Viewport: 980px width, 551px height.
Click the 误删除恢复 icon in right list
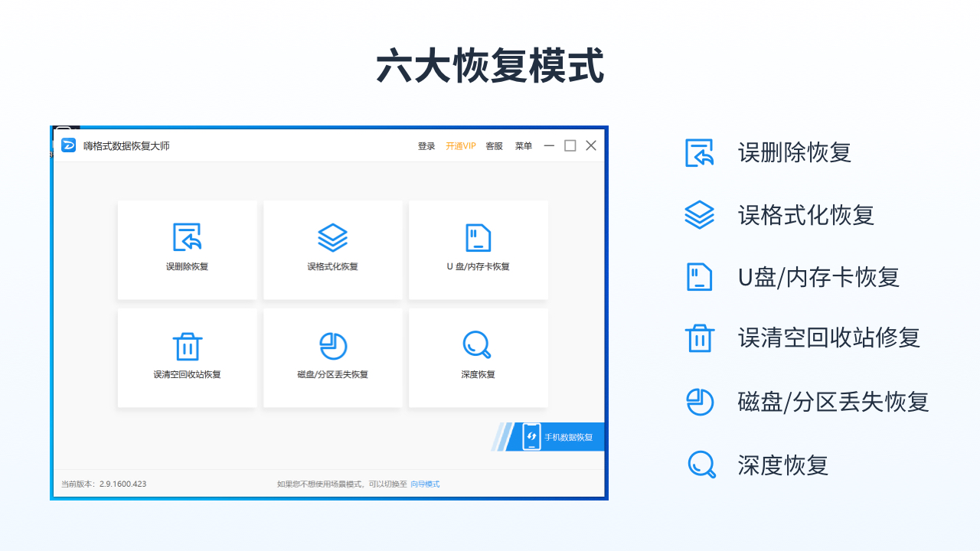click(x=701, y=153)
